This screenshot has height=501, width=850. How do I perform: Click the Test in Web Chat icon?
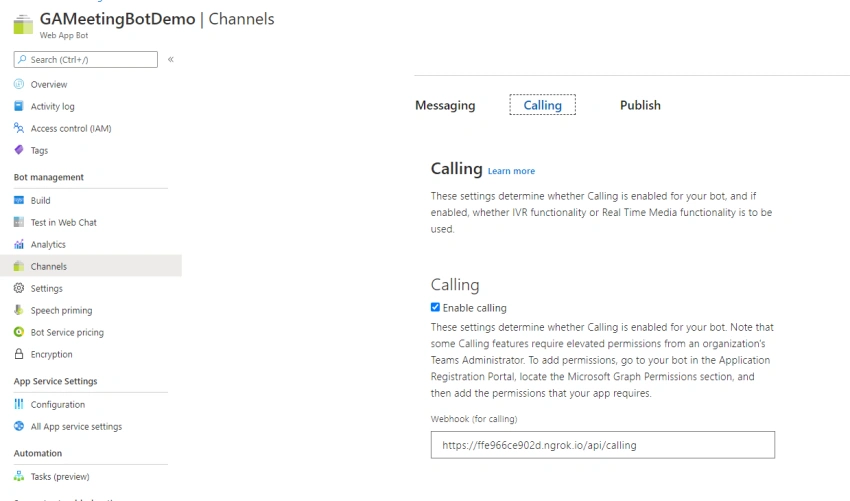[x=19, y=222]
